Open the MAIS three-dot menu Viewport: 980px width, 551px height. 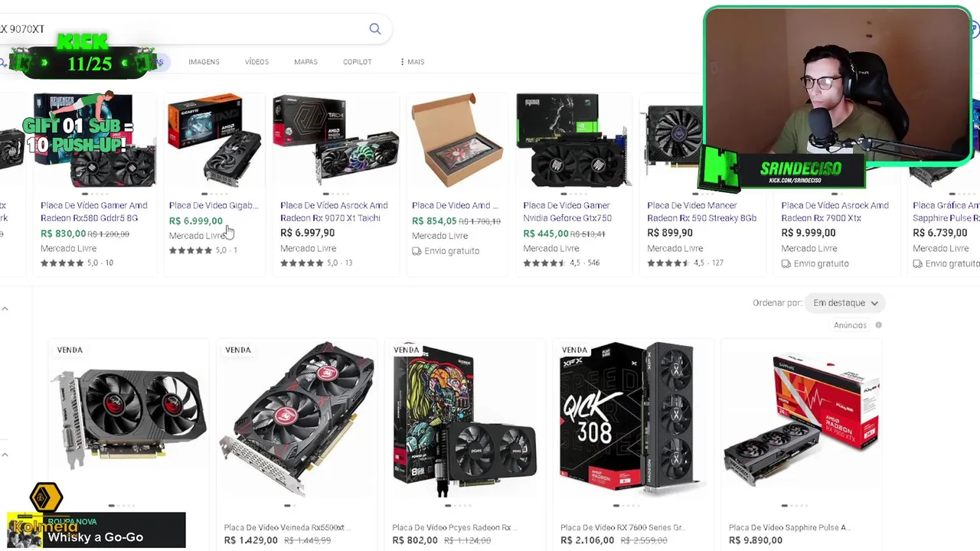coord(412,62)
